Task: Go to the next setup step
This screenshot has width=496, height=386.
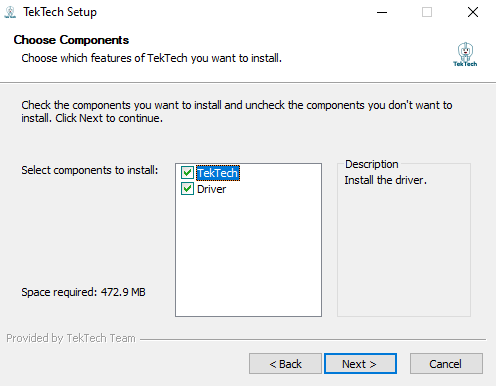Action: coord(360,364)
